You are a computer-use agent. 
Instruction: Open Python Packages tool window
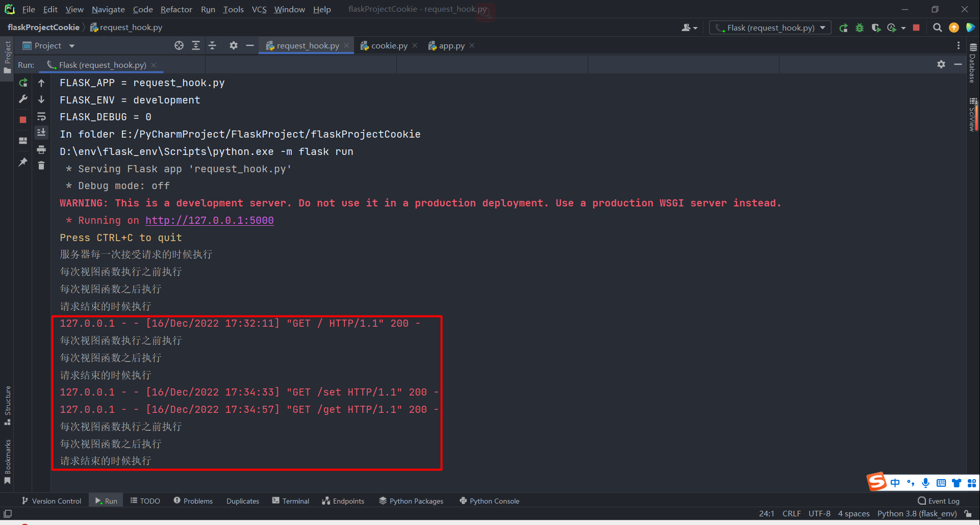411,501
